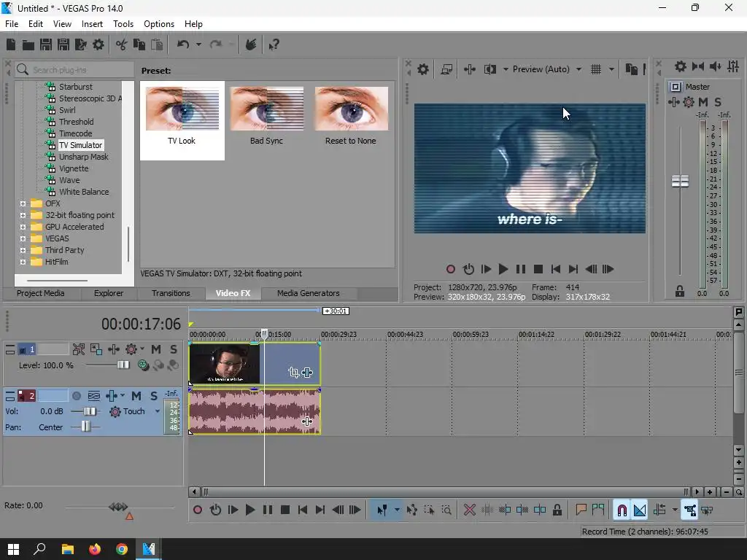Mute video track 1
Image resolution: width=747 pixels, height=560 pixels.
[x=156, y=349]
